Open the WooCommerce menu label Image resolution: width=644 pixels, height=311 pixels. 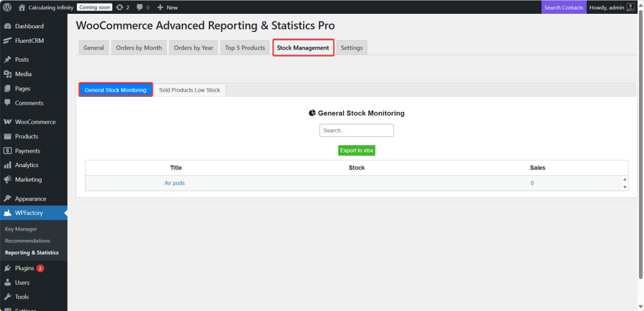[35, 122]
